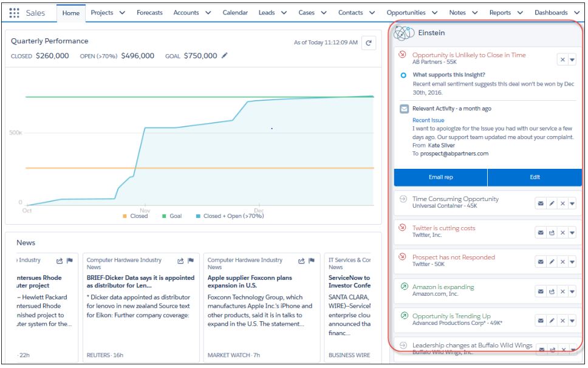Open dropdown arrow on AB Partners insight
This screenshot has height=368, width=588.
click(572, 60)
